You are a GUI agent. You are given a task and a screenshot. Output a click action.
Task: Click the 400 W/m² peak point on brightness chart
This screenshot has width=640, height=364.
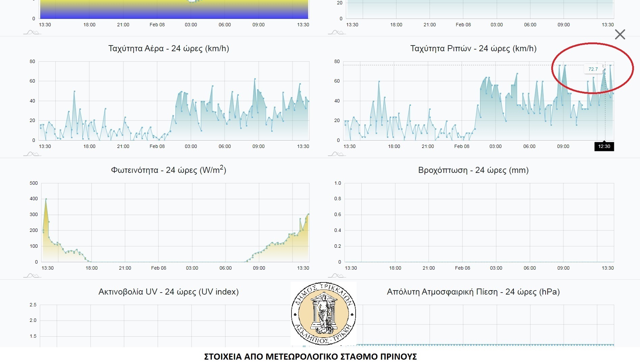(x=46, y=199)
